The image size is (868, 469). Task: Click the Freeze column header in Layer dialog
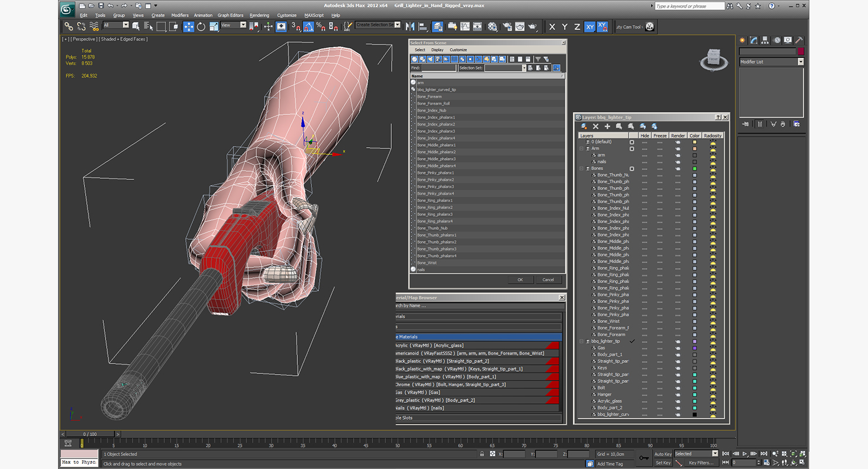tap(660, 135)
